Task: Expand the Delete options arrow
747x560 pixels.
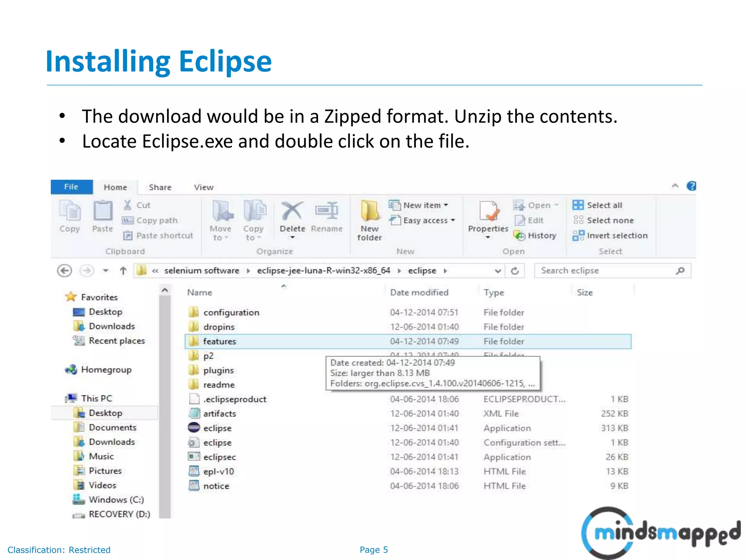Action: [x=293, y=238]
